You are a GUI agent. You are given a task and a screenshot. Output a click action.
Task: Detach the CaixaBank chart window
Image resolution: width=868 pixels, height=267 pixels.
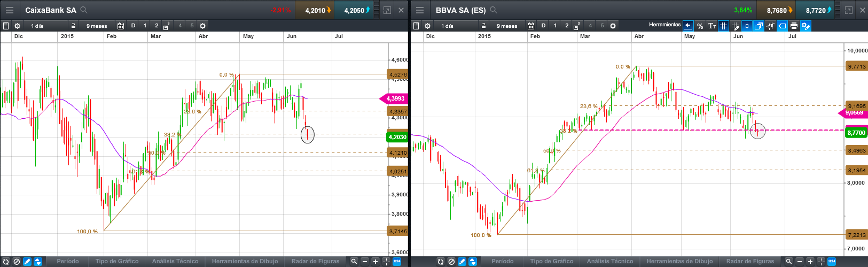pos(387,10)
